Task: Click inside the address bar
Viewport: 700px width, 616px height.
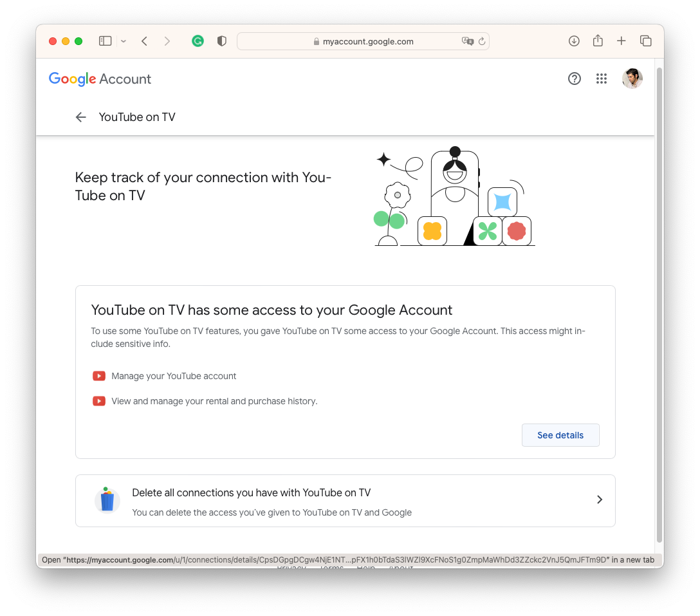Action: pyautogui.click(x=364, y=41)
